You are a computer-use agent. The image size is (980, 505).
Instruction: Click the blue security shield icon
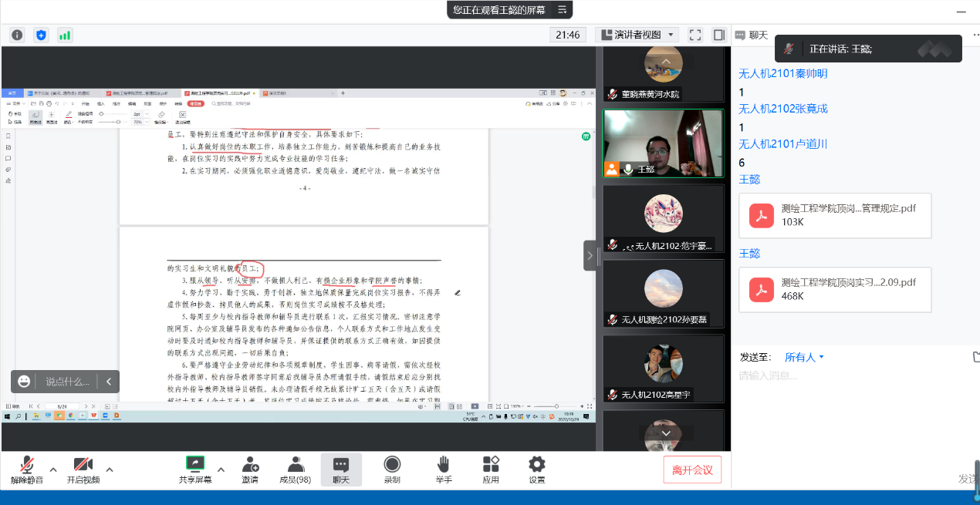42,35
